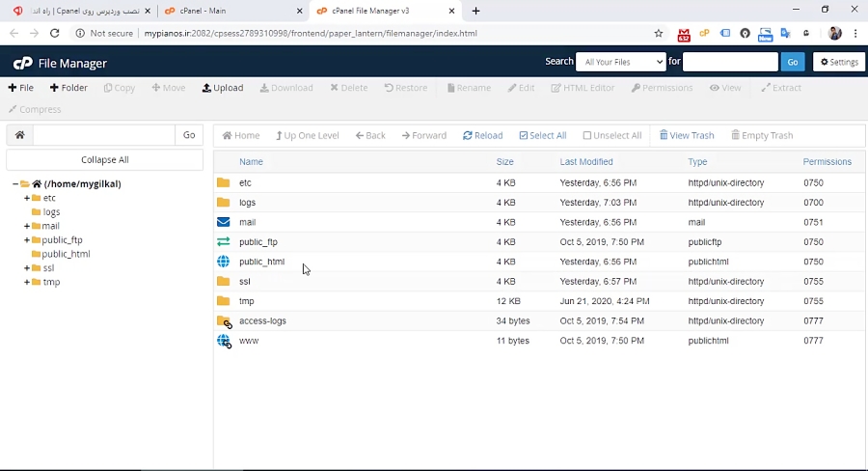This screenshot has height=471, width=868.
Task: Click the home icon beside the path field
Action: click(x=19, y=135)
